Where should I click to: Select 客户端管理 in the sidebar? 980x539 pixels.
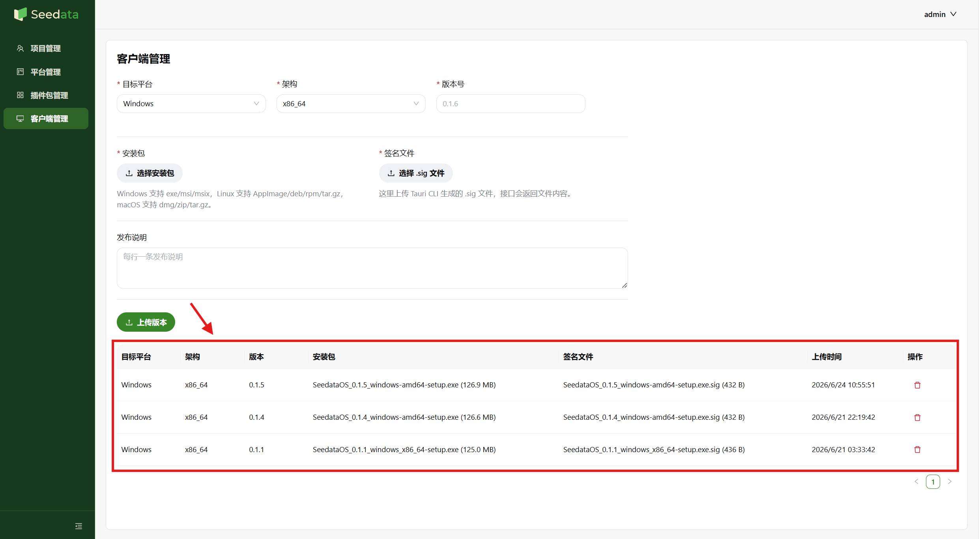tap(46, 118)
